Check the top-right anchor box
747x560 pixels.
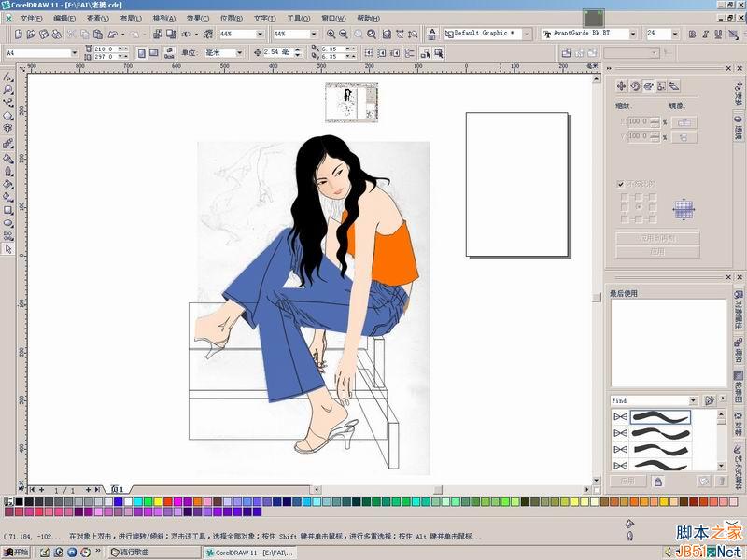(x=653, y=196)
